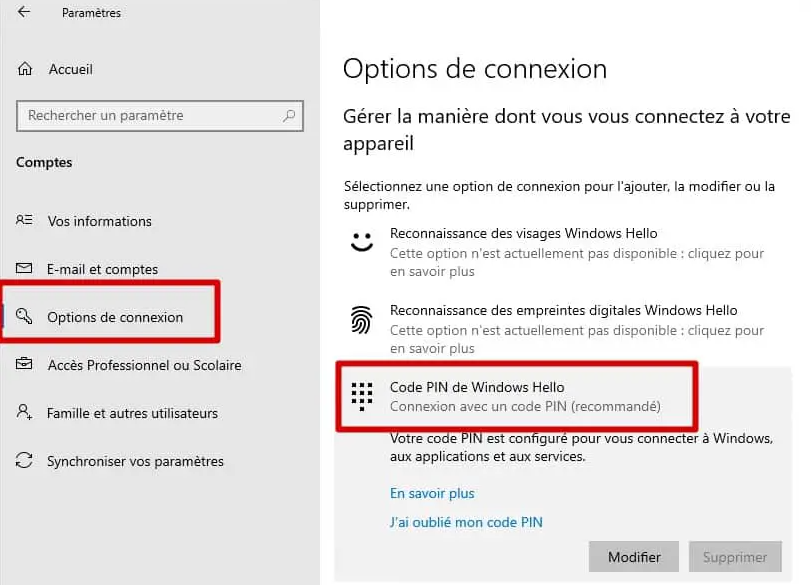Click the Accueil home icon
Screen dimensions: 811x585
[25, 69]
